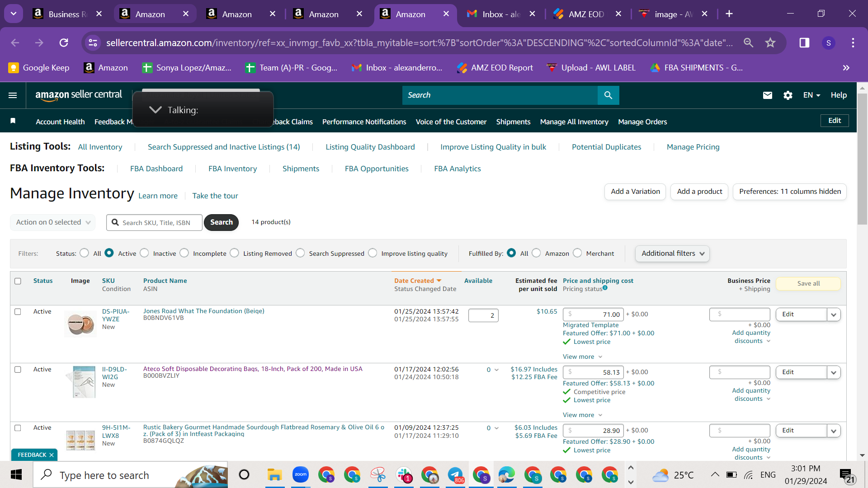Select the Jones Road Foundation row checkbox
This screenshot has height=488, width=868.
18,312
